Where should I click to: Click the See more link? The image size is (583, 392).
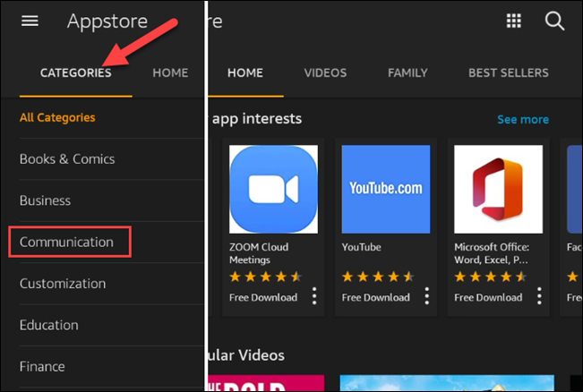(x=523, y=119)
